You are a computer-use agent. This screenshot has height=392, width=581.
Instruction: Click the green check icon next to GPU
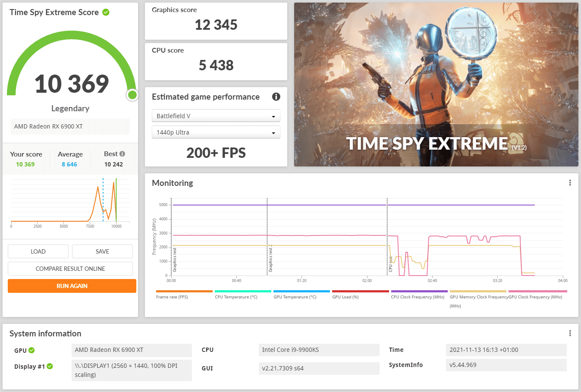(x=31, y=350)
